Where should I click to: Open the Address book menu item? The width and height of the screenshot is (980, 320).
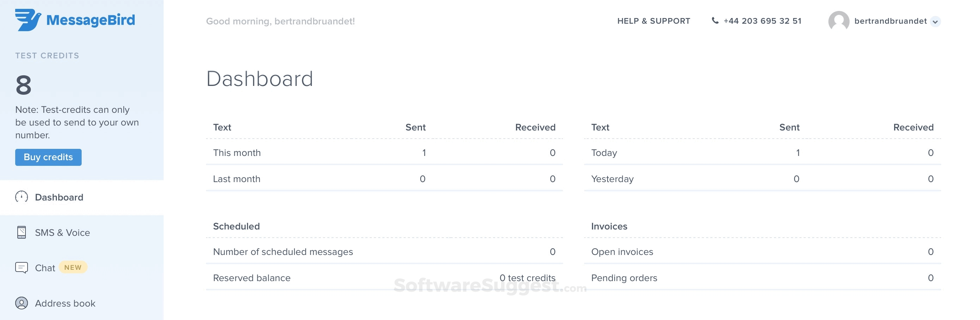pyautogui.click(x=65, y=303)
